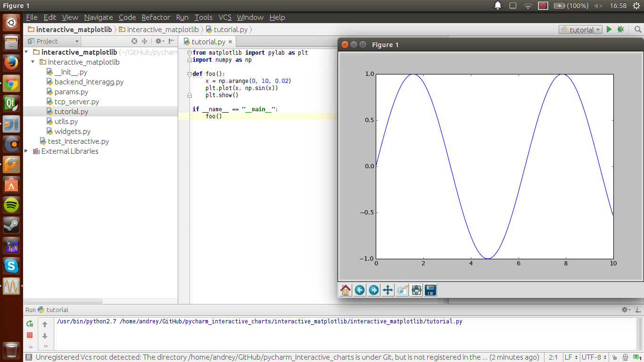Go forward to next view in figure toolbar
Viewport: 644px width, 362px height.
374,290
